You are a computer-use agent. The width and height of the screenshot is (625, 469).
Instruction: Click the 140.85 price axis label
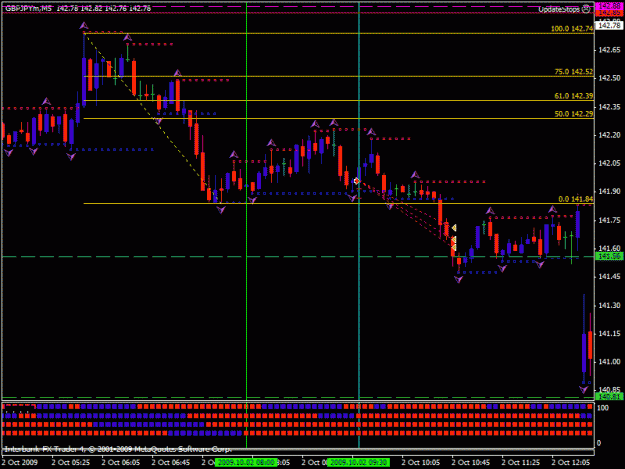tap(609, 389)
